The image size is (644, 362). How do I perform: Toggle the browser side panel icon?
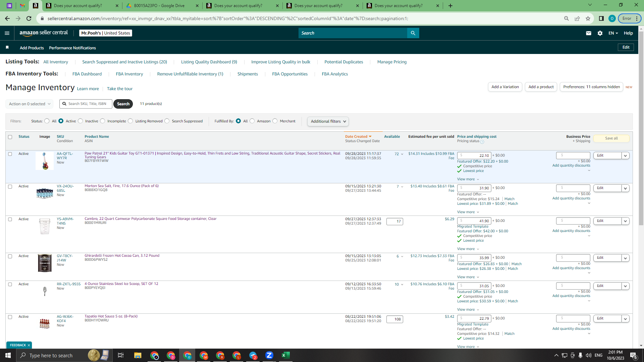(601, 18)
